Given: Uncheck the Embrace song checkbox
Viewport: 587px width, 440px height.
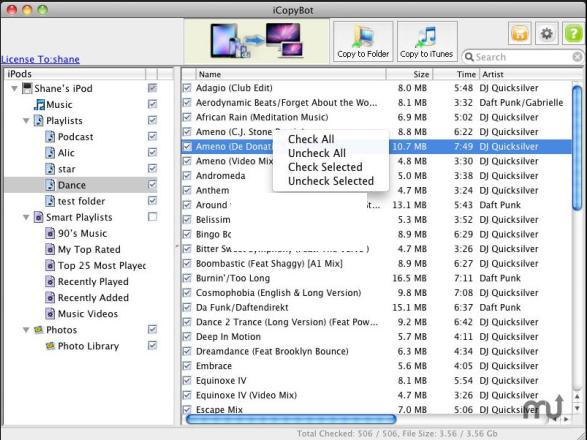Looking at the screenshot, I should 187,366.
